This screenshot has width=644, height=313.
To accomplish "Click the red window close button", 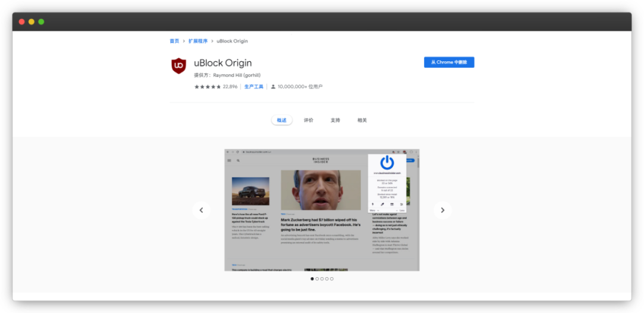I will coord(22,22).
